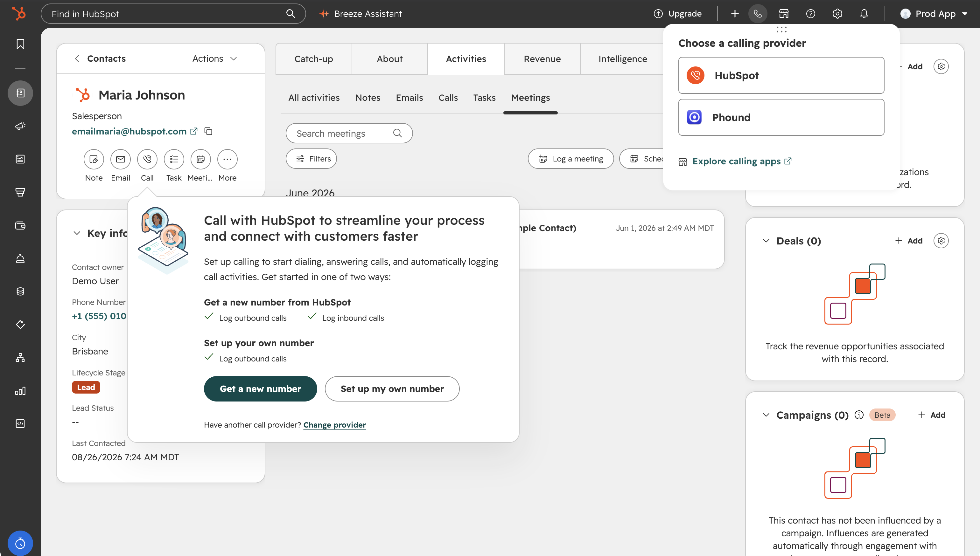Click the HubSpot sprocket logo
Viewport: 980px width, 556px height.
(19, 14)
